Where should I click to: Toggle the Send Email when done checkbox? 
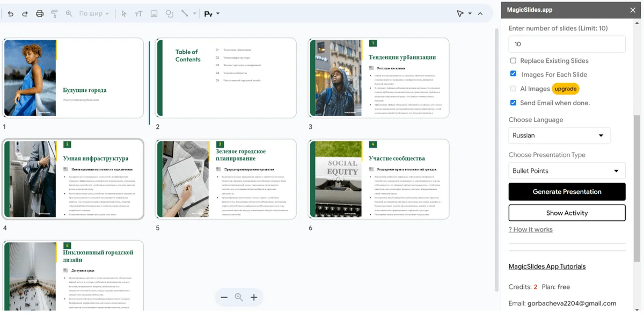pyautogui.click(x=514, y=103)
